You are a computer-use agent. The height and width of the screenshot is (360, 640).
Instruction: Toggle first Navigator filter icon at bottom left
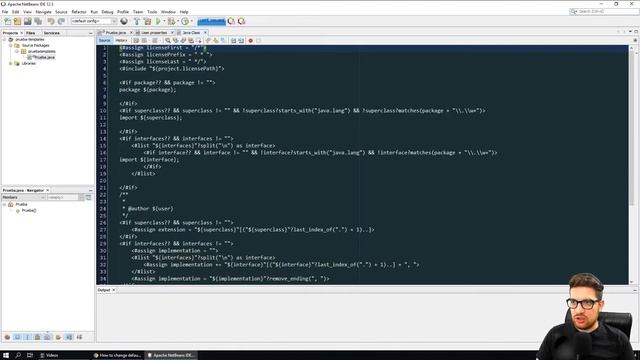coord(7,337)
